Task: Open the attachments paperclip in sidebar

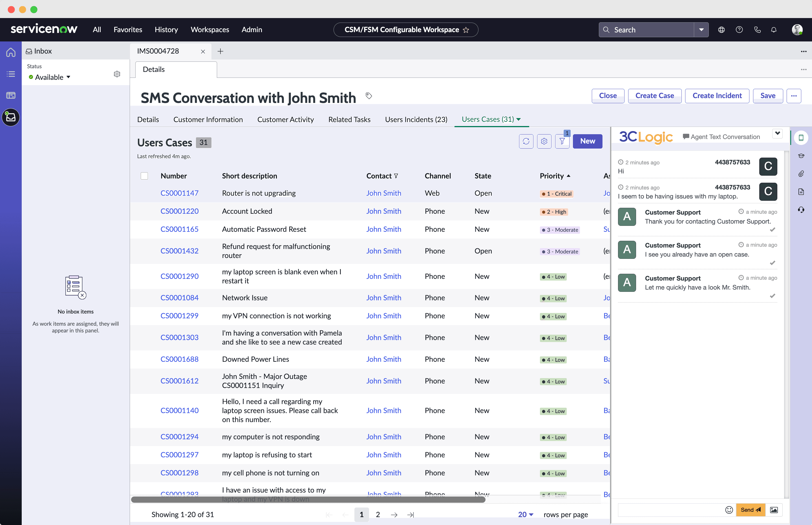Action: [801, 174]
